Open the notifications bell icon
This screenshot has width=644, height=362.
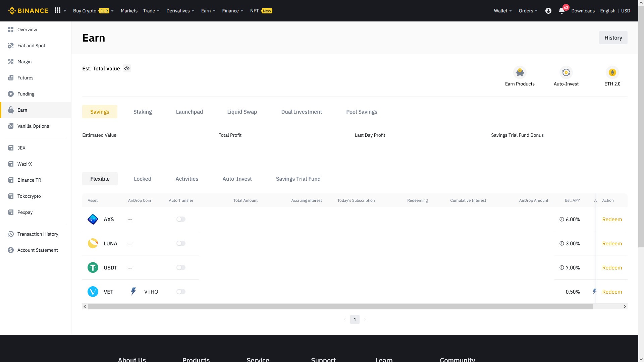click(562, 11)
